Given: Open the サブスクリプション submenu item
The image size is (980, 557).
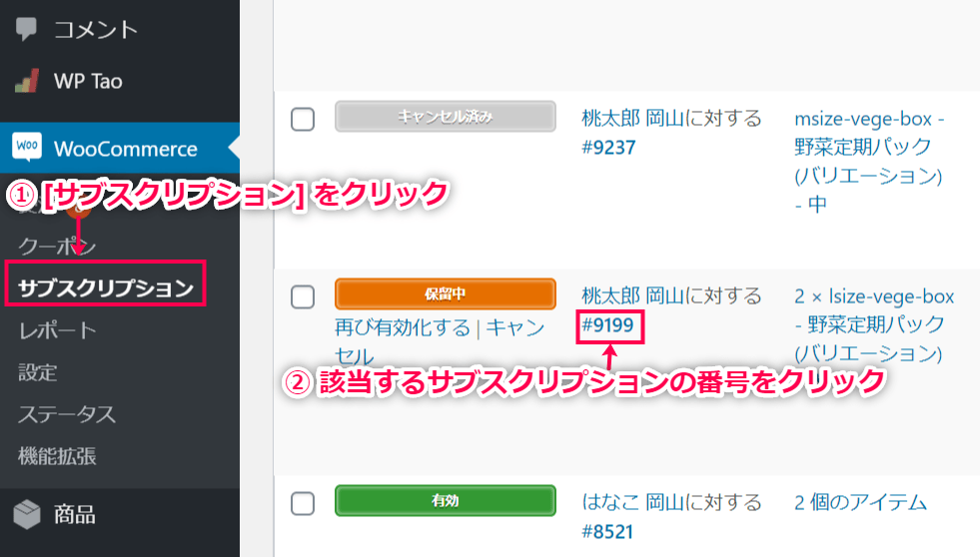Looking at the screenshot, I should click(106, 287).
